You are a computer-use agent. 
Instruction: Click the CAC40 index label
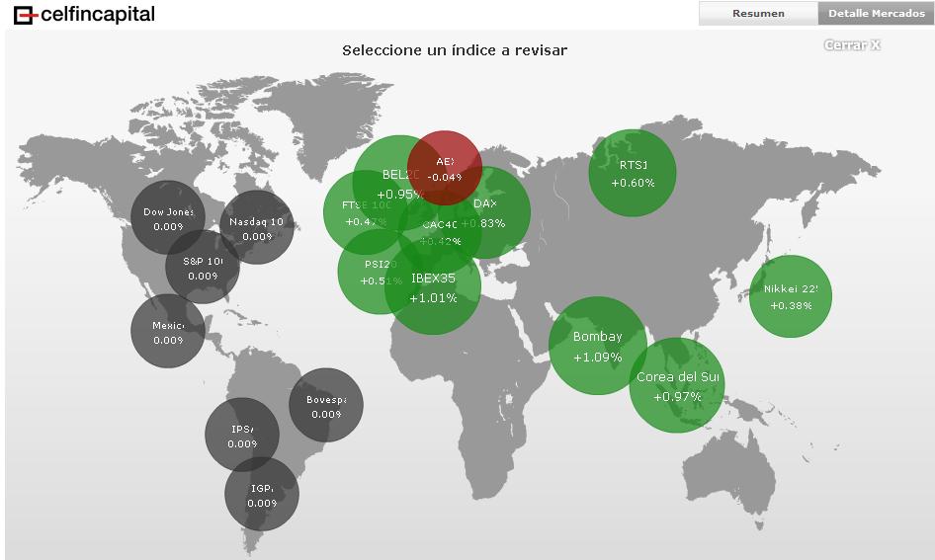(x=440, y=224)
